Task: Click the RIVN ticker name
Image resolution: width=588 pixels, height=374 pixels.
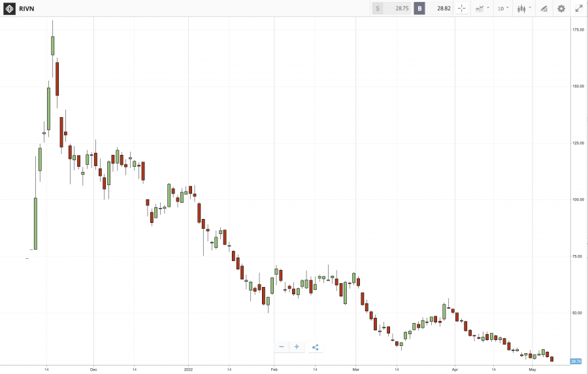Action: click(x=27, y=8)
